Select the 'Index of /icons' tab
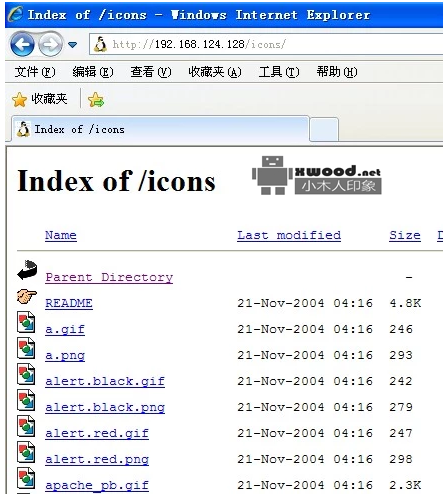This screenshot has height=503, width=445. [161, 129]
